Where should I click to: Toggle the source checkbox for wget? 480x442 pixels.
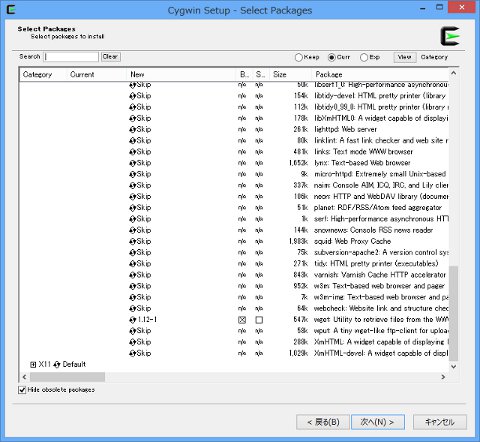click(x=259, y=320)
